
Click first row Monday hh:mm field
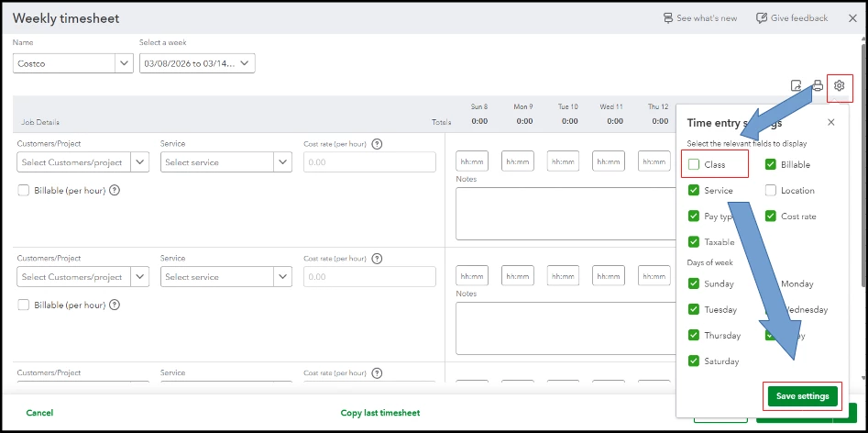pyautogui.click(x=518, y=161)
